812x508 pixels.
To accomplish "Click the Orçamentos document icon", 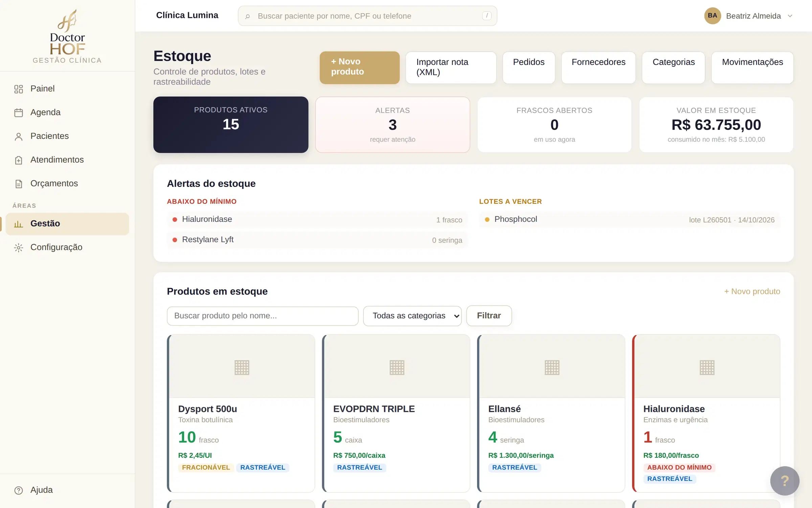I will [x=19, y=184].
